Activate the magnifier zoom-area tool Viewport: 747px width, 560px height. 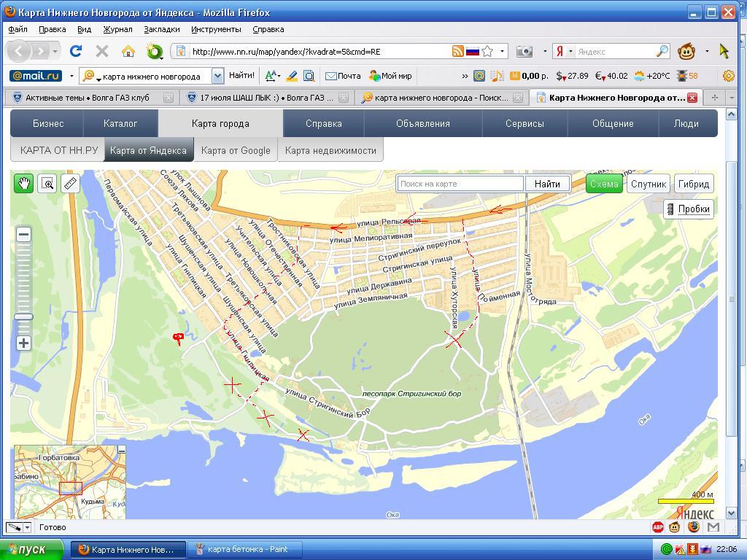[x=47, y=184]
